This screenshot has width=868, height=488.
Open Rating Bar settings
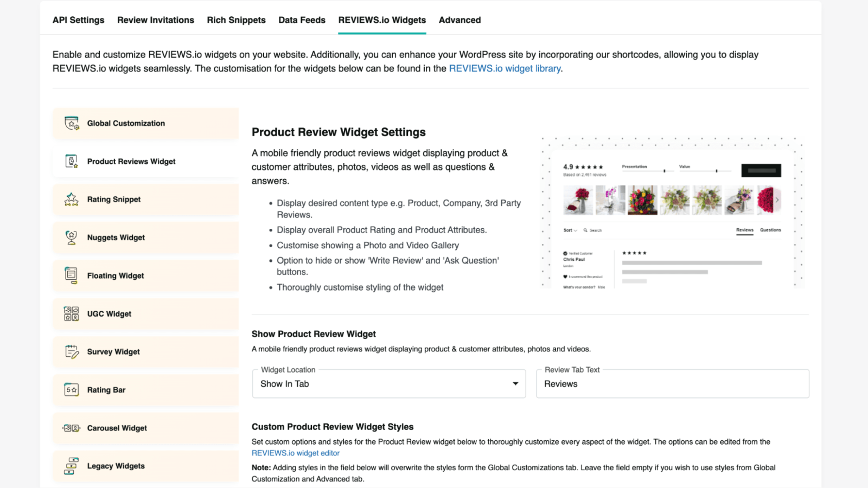click(x=146, y=390)
